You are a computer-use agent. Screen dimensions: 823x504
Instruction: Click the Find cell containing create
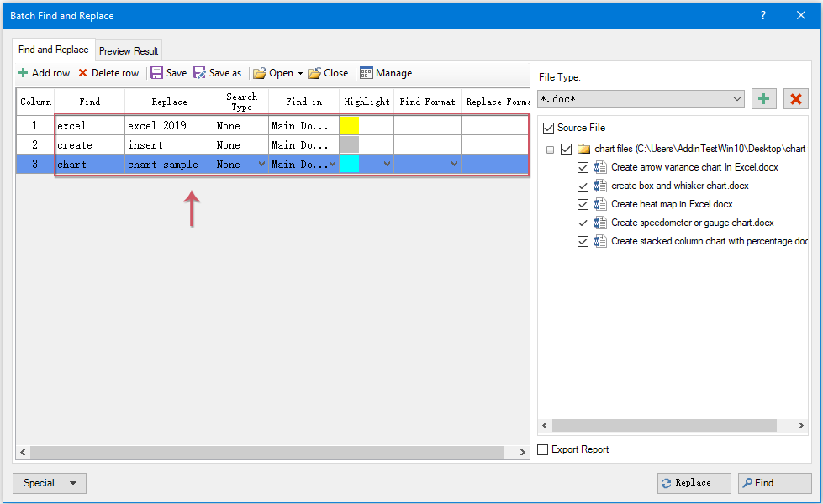pos(90,144)
